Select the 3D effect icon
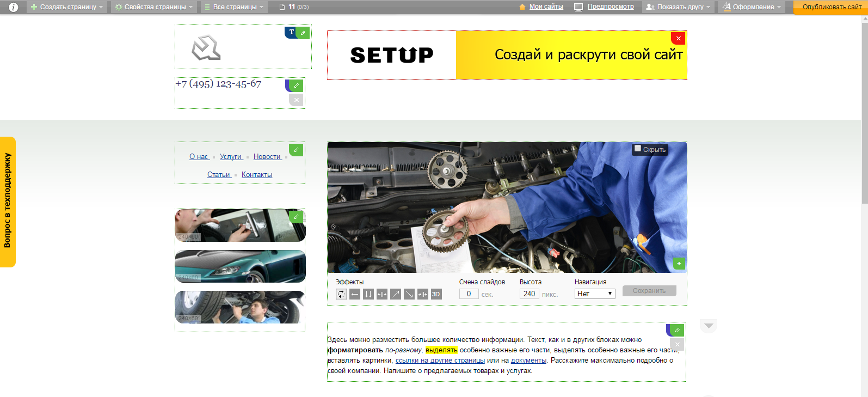 (436, 294)
